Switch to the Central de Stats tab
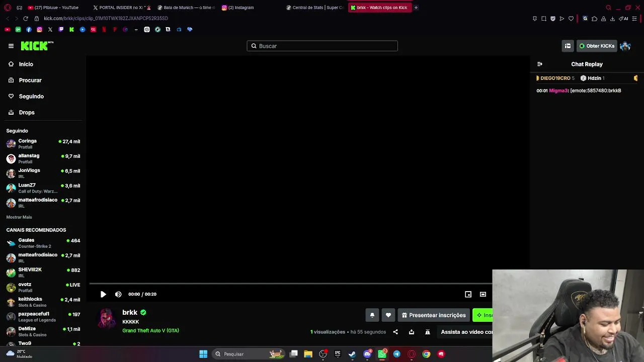The width and height of the screenshot is (644, 362). pyautogui.click(x=315, y=8)
